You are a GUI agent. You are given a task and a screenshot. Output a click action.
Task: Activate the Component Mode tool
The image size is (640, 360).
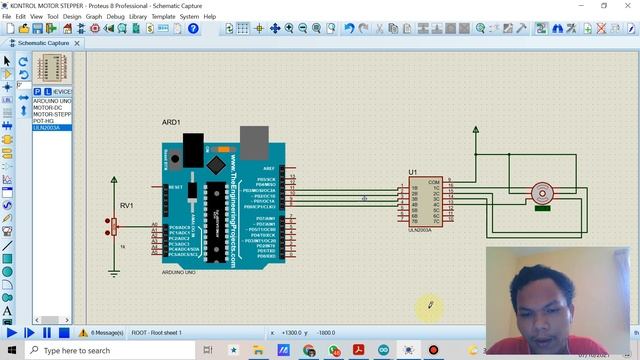[x=7, y=74]
